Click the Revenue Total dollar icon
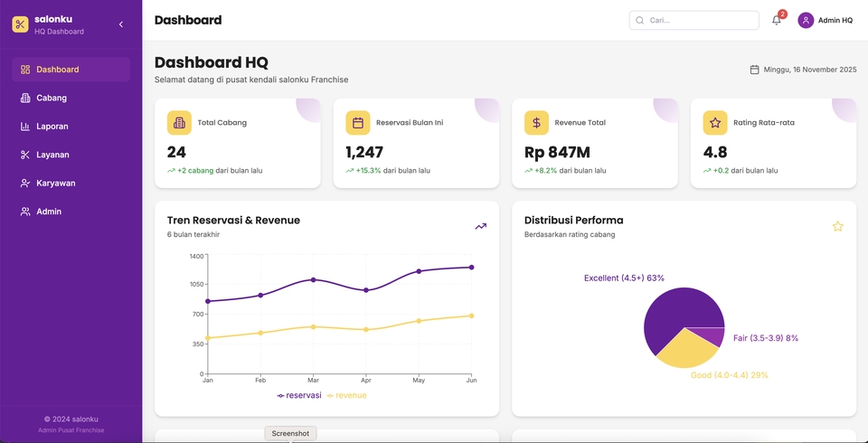This screenshot has height=443, width=868. [536, 123]
